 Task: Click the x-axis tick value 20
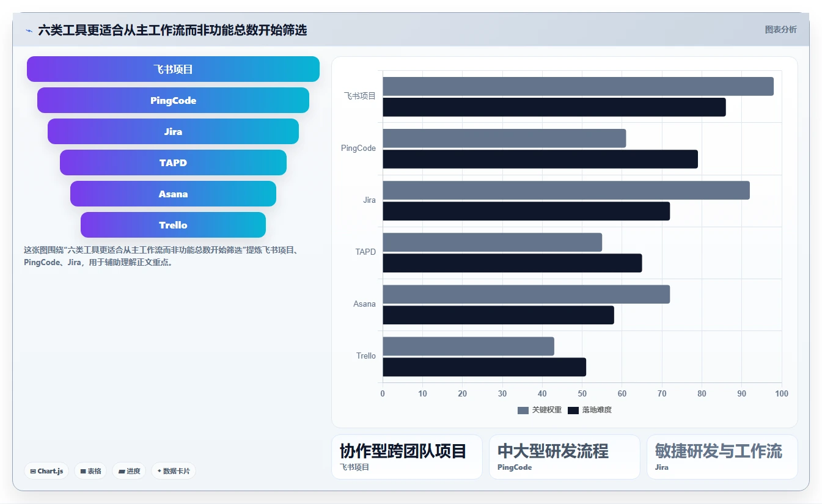tap(463, 393)
